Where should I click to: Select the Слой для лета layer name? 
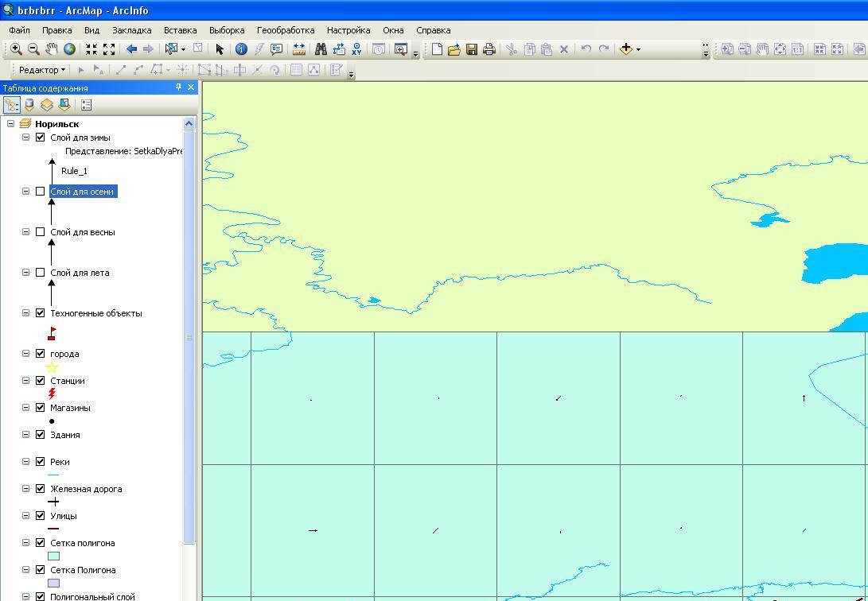[x=80, y=273]
